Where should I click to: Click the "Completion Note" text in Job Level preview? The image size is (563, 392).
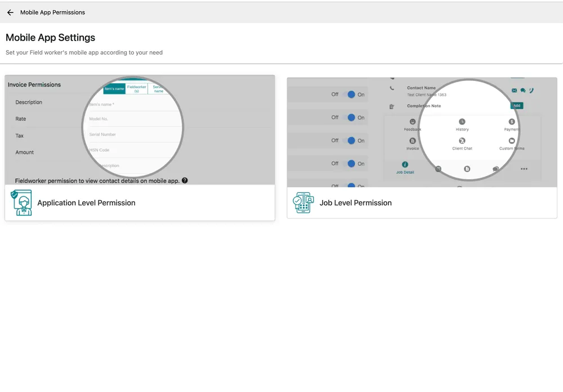[424, 106]
